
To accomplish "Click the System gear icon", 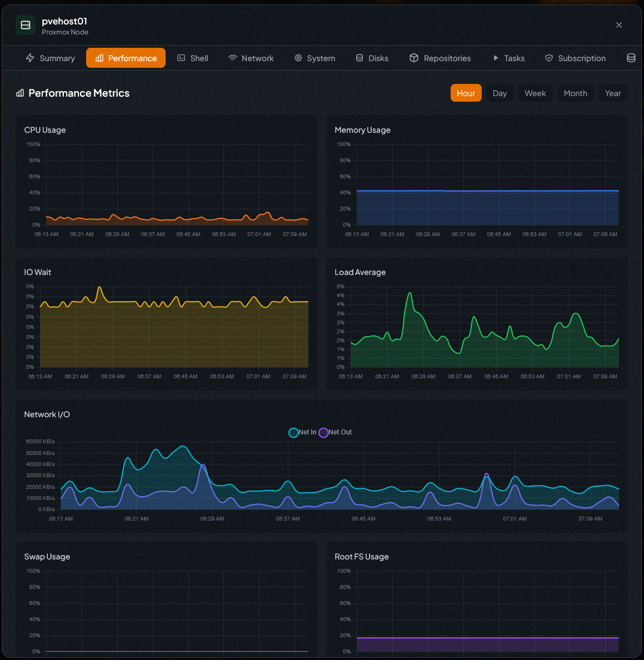I will pos(298,58).
